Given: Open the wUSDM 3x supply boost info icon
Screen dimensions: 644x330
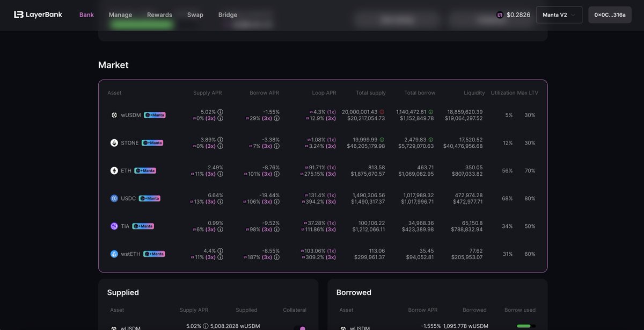Looking at the screenshot, I should [220, 118].
